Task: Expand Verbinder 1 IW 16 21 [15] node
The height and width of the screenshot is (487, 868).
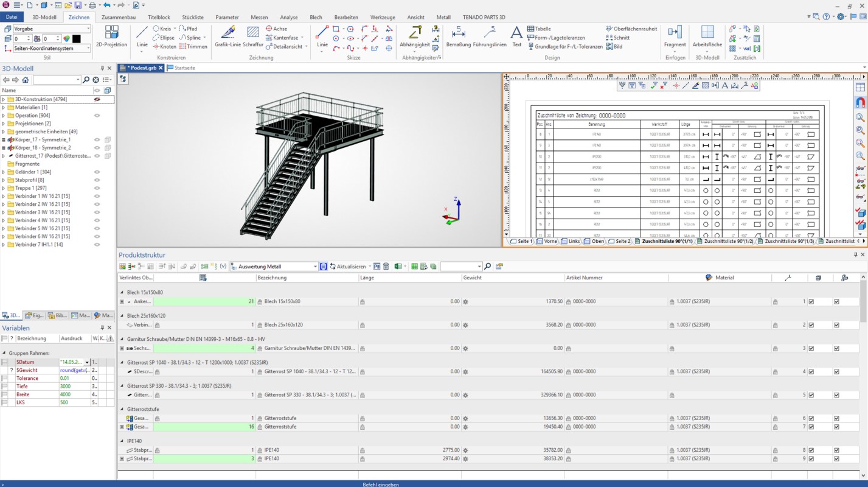Action: [4, 196]
